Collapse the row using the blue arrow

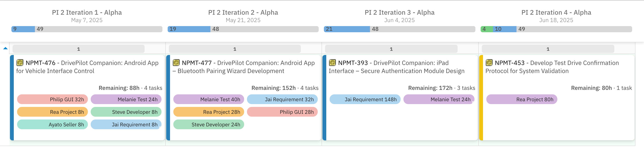coord(5,48)
